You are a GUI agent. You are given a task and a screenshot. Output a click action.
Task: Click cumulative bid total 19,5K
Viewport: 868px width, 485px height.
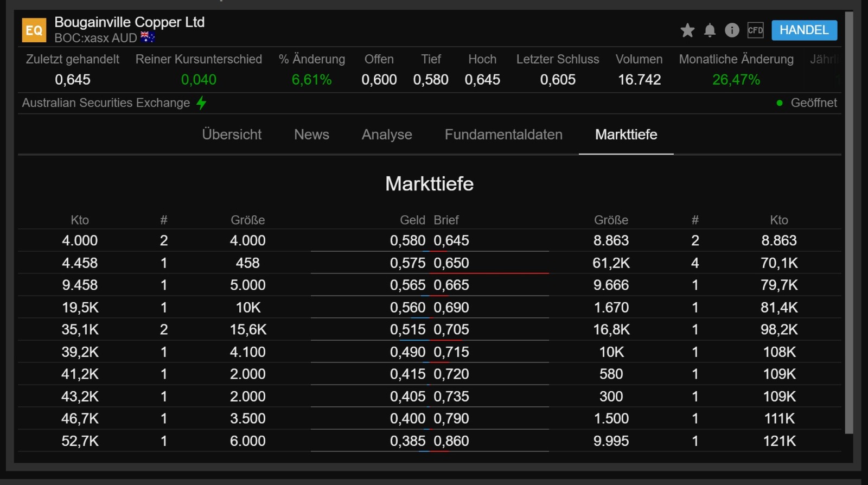[80, 308]
